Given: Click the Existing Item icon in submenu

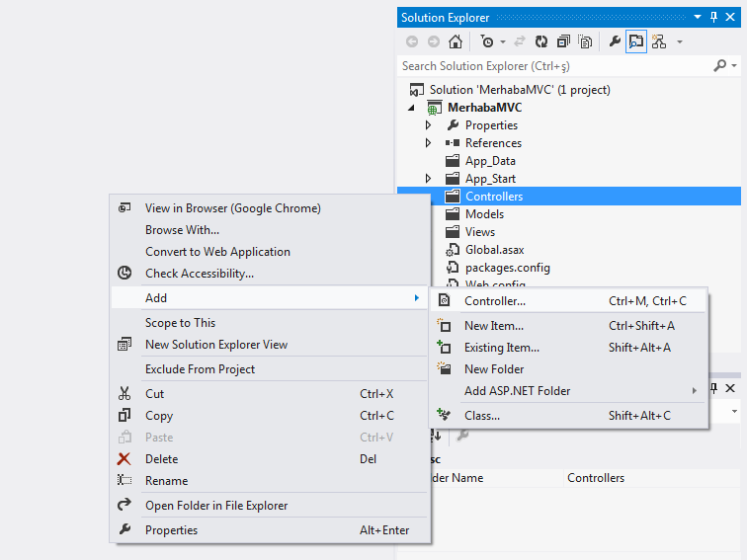Looking at the screenshot, I should click(x=444, y=347).
